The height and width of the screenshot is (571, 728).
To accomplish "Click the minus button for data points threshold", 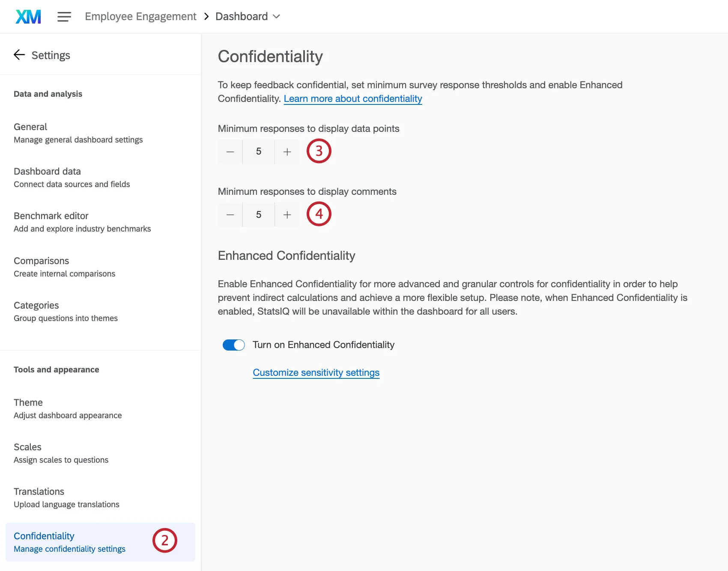I will click(230, 152).
